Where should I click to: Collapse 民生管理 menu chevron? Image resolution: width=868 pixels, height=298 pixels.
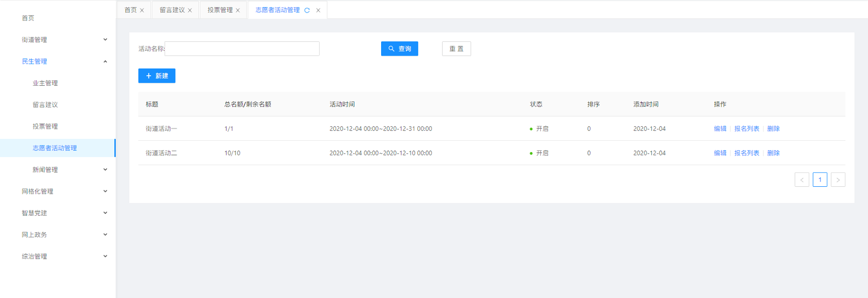(x=105, y=61)
